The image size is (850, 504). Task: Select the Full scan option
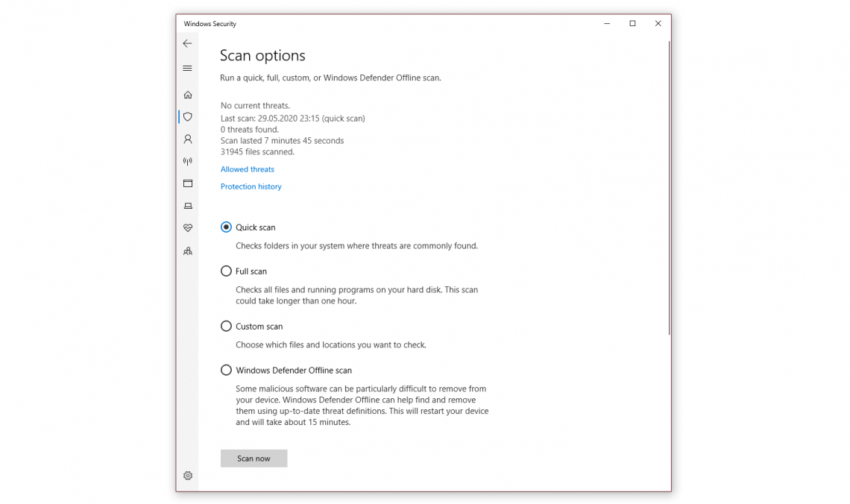(x=226, y=271)
